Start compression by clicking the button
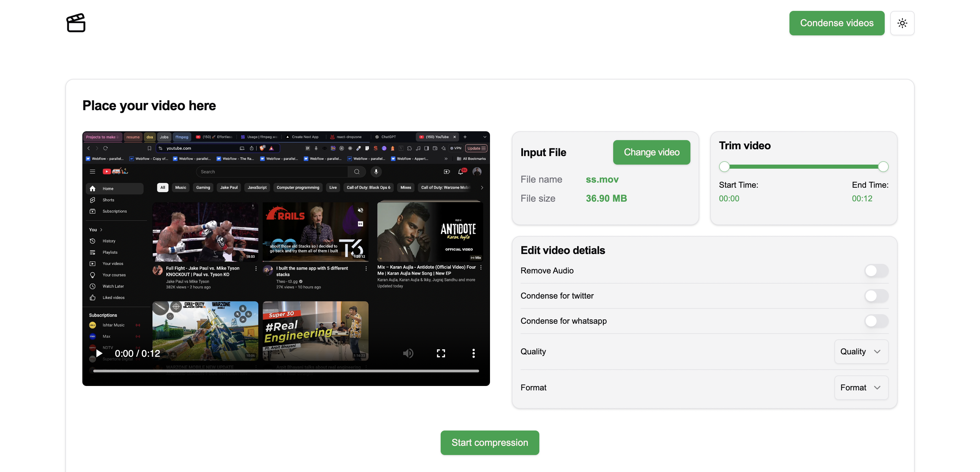This screenshot has width=980, height=472. point(490,442)
